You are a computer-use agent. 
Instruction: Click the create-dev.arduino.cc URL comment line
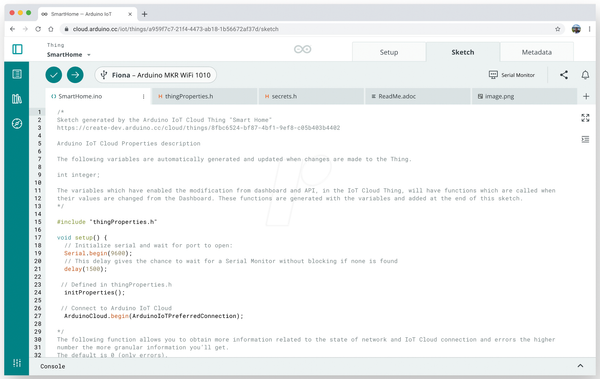(x=198, y=127)
